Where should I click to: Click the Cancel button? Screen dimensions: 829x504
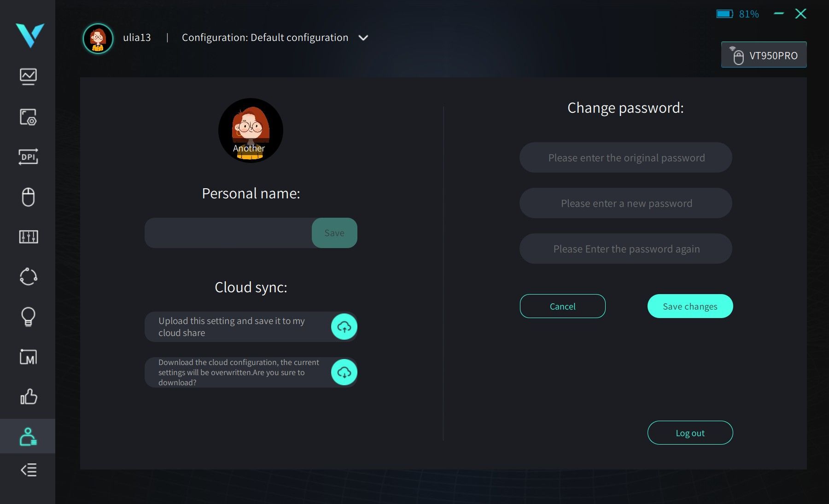pyautogui.click(x=562, y=306)
